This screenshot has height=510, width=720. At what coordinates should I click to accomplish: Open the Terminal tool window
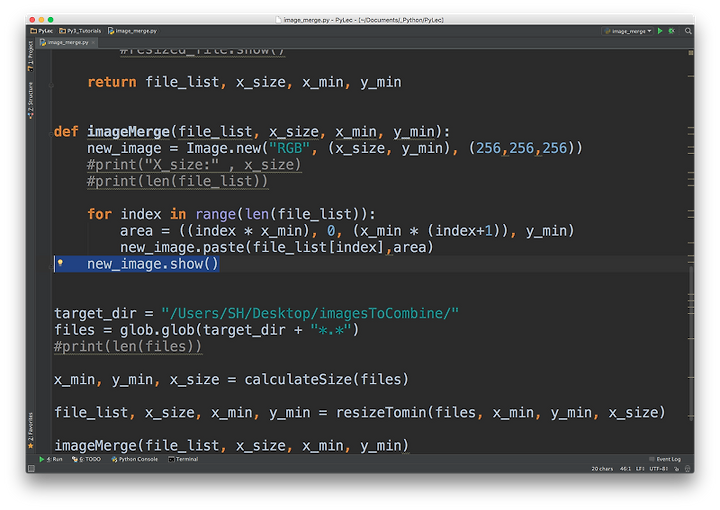(183, 459)
